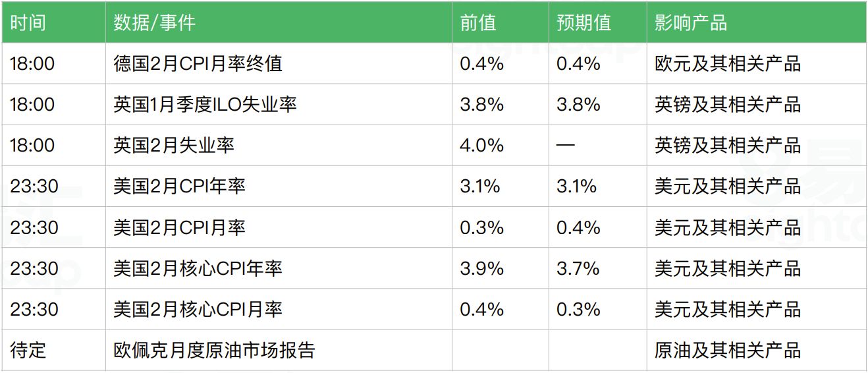Select the 数据/事件 column header

[279, 22]
